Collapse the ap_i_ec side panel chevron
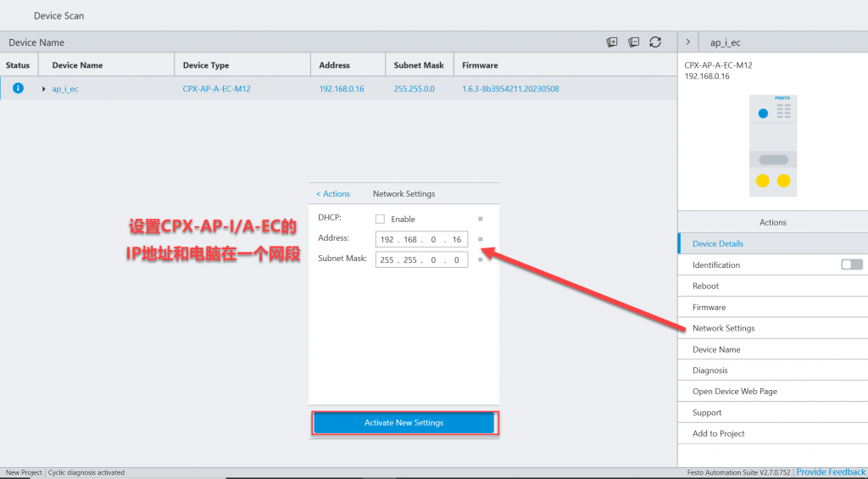This screenshot has width=868, height=479. click(687, 42)
